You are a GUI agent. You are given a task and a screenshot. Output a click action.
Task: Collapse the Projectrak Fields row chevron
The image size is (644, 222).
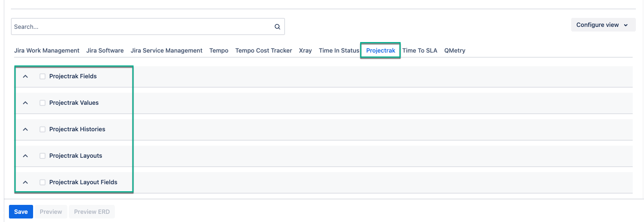tap(25, 76)
